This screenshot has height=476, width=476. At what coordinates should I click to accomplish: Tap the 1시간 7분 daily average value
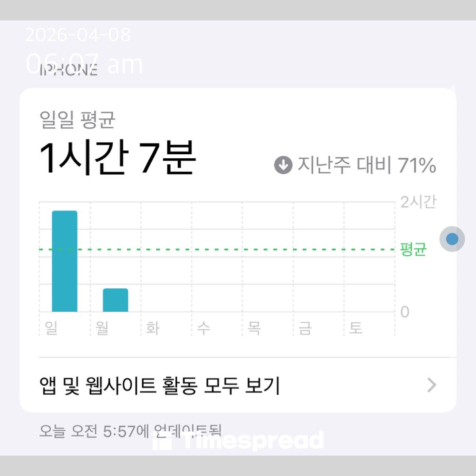point(118,158)
